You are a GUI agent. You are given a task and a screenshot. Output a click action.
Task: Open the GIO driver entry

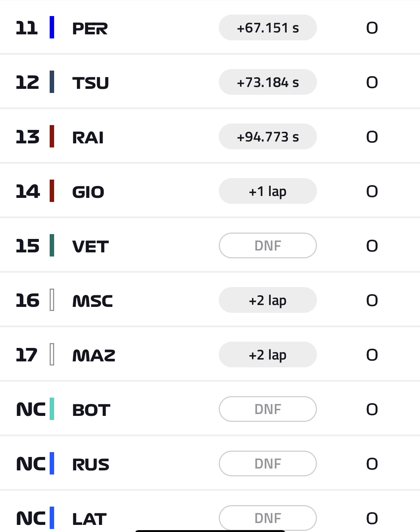210,191
